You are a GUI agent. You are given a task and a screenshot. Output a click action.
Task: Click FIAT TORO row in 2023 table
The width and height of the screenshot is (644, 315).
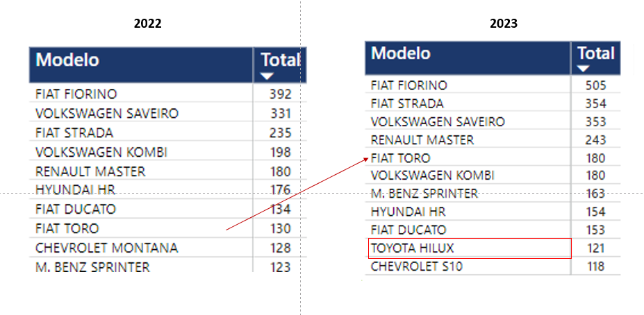point(401,158)
